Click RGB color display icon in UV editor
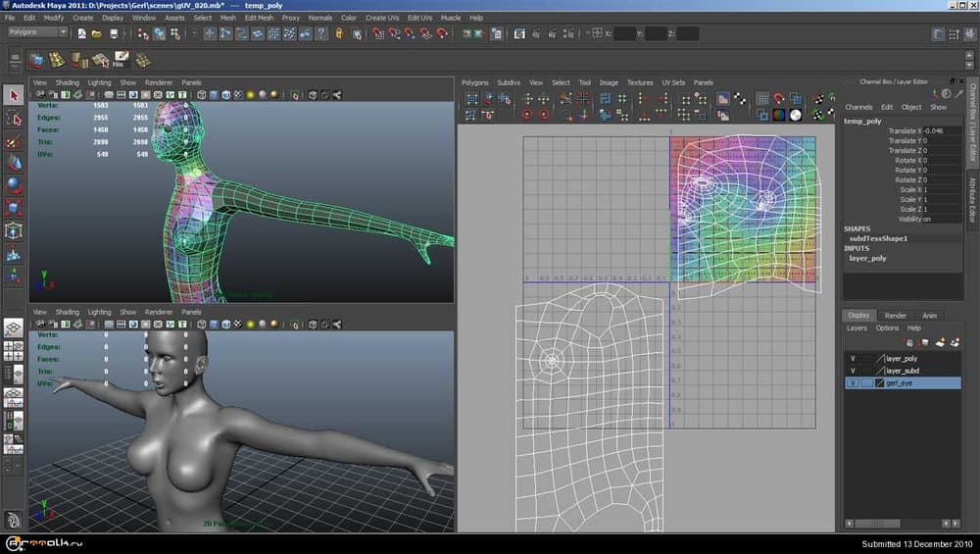Image resolution: width=980 pixels, height=554 pixels. pos(778,115)
